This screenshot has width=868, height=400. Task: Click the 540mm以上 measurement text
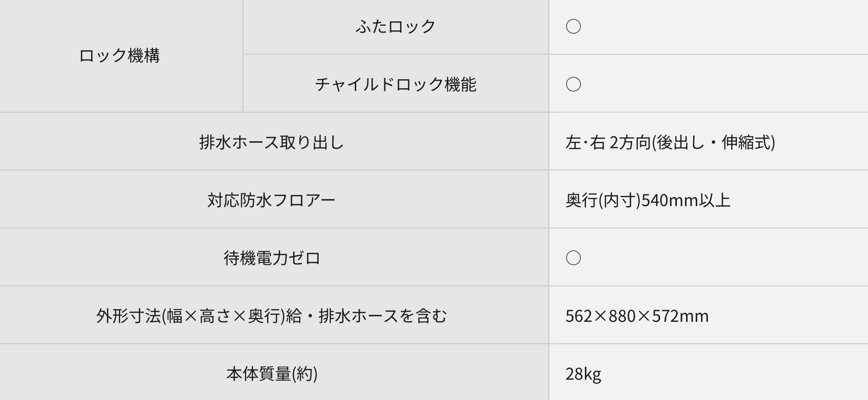[x=686, y=201]
